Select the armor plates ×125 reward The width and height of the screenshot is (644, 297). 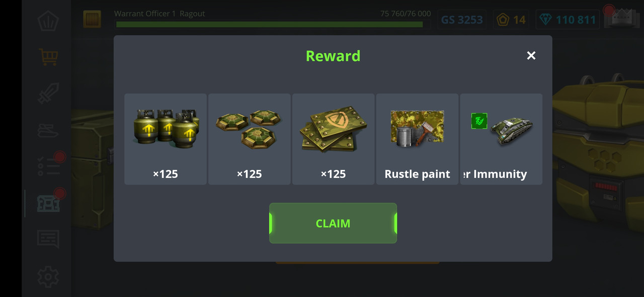(334, 139)
